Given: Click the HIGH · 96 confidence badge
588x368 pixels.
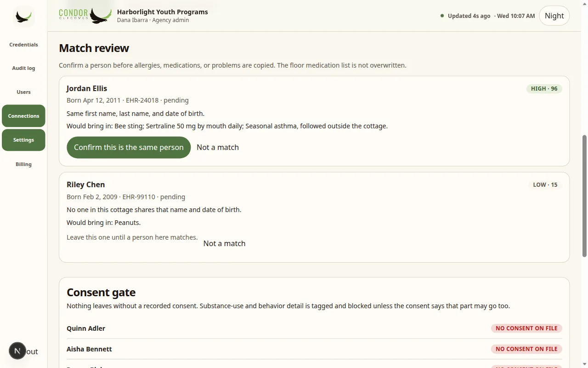Looking at the screenshot, I should [544, 88].
